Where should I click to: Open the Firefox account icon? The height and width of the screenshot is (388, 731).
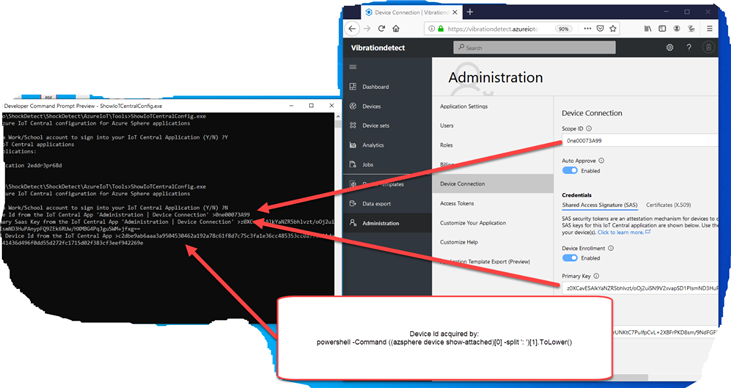(676, 28)
